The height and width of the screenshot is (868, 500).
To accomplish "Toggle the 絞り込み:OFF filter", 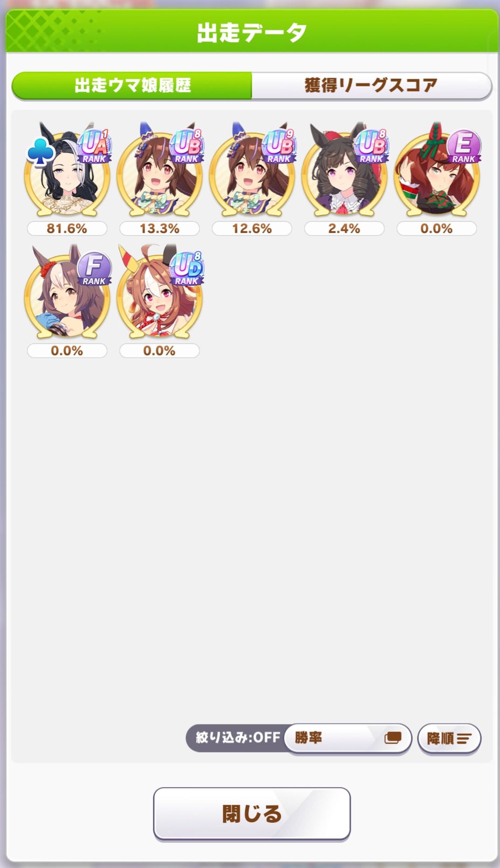I will 238,737.
